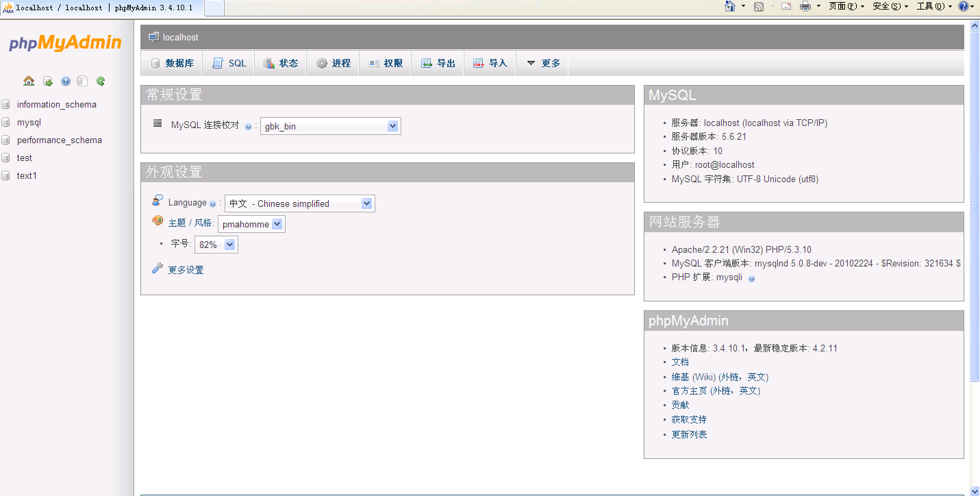
Task: Switch to the 进程 tab
Action: click(333, 63)
